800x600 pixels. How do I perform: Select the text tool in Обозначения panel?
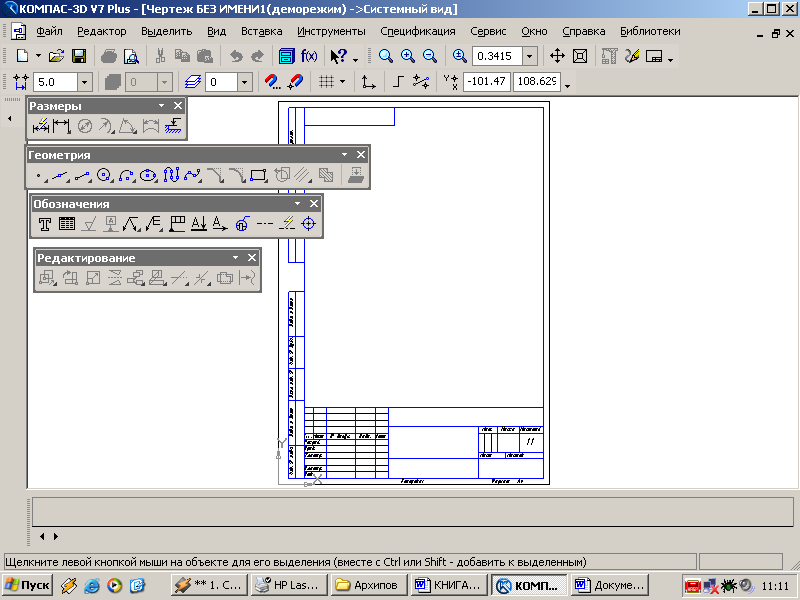pyautogui.click(x=45, y=224)
